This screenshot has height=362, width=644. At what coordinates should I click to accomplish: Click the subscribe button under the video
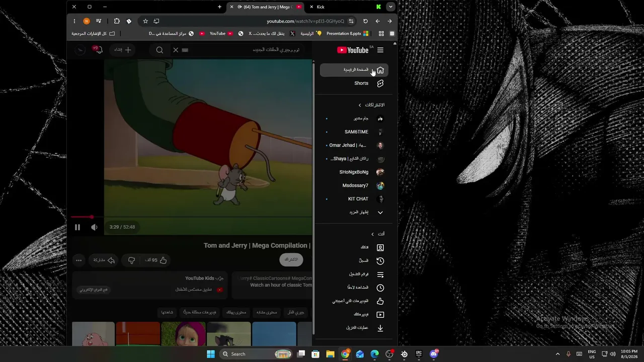click(291, 260)
